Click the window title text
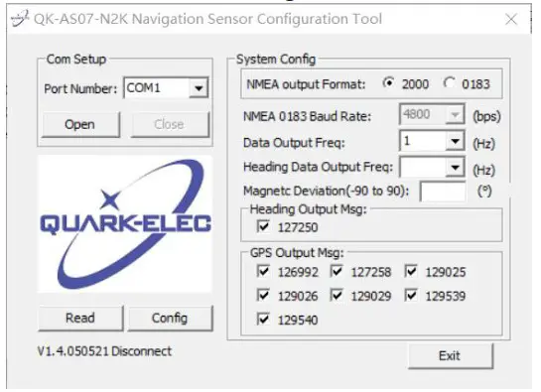 [208, 19]
